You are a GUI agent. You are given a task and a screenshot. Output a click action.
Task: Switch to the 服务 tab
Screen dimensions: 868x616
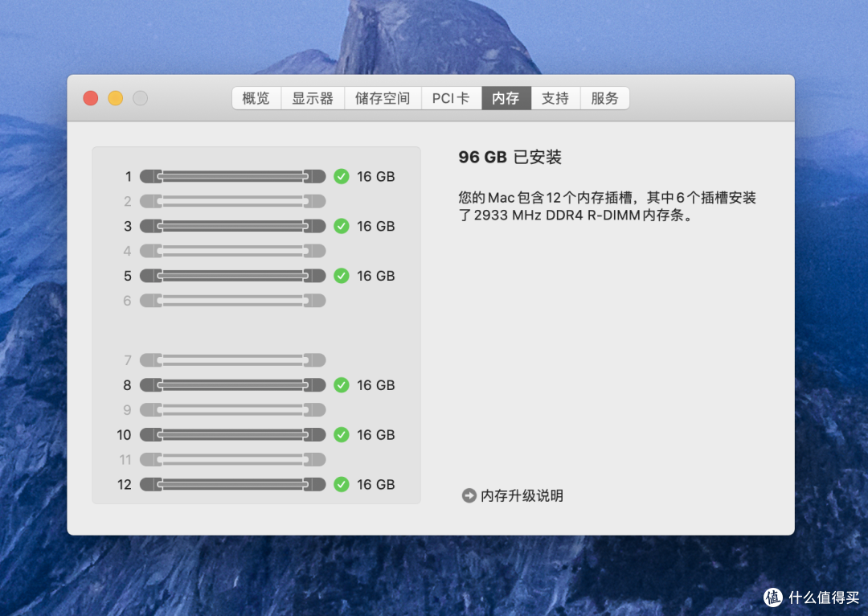pos(604,98)
